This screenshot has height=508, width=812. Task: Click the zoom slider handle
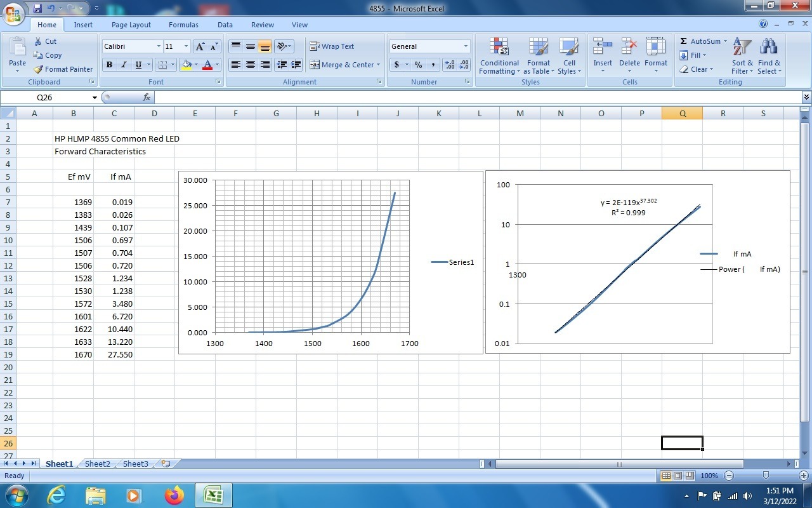coord(766,476)
